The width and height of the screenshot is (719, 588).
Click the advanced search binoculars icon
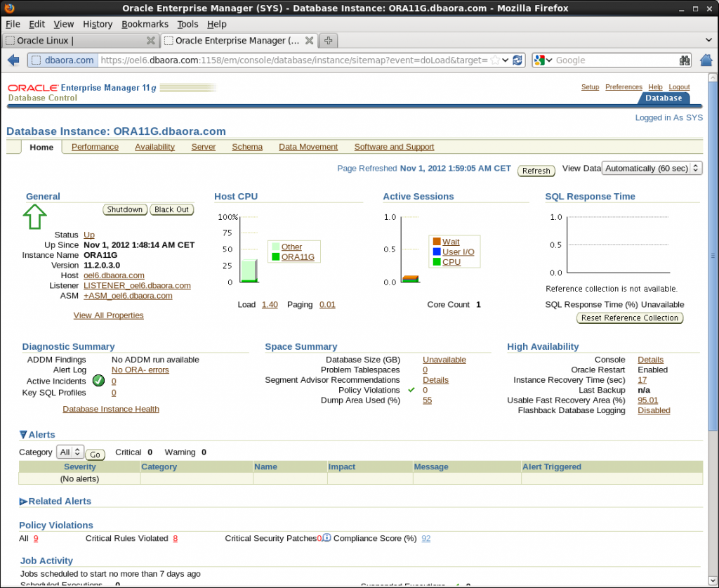coord(685,60)
